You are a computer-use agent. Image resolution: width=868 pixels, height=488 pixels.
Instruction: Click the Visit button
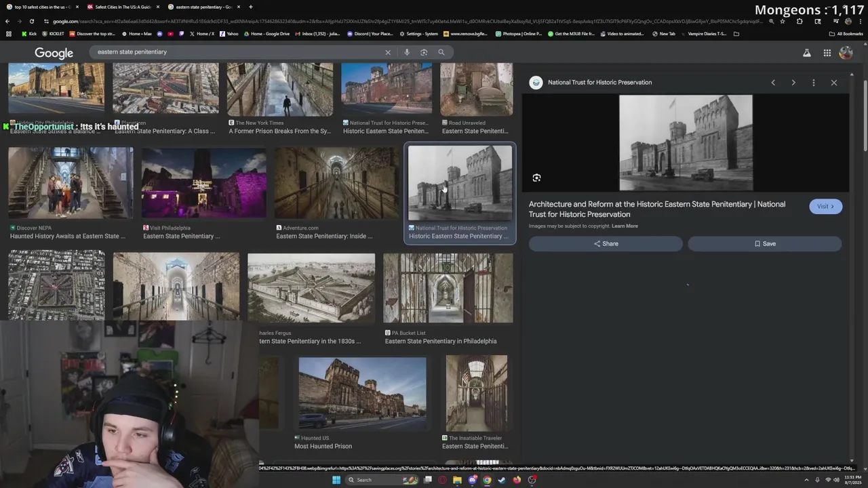click(x=825, y=207)
